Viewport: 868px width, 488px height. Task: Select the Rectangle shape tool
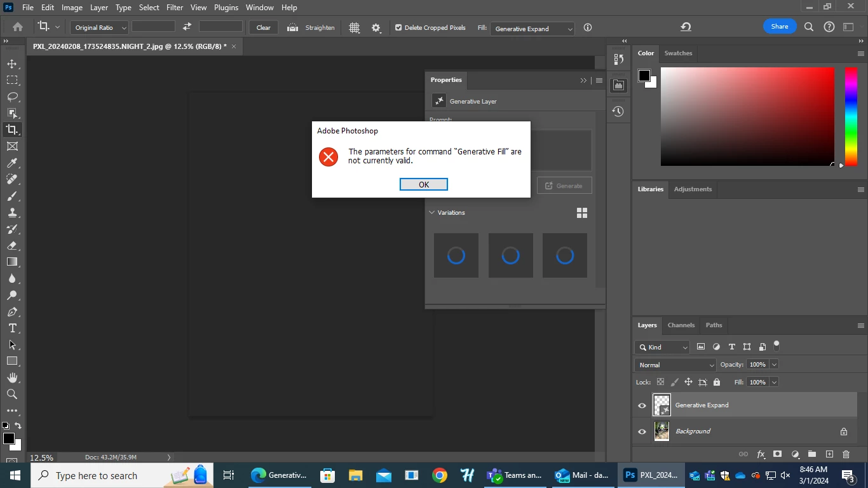click(12, 361)
